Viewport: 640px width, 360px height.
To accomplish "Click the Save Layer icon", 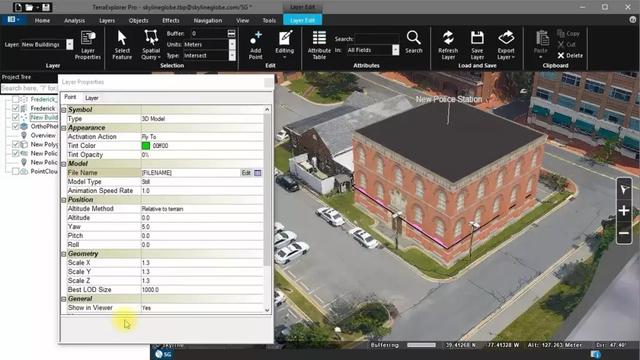I will (x=477, y=45).
